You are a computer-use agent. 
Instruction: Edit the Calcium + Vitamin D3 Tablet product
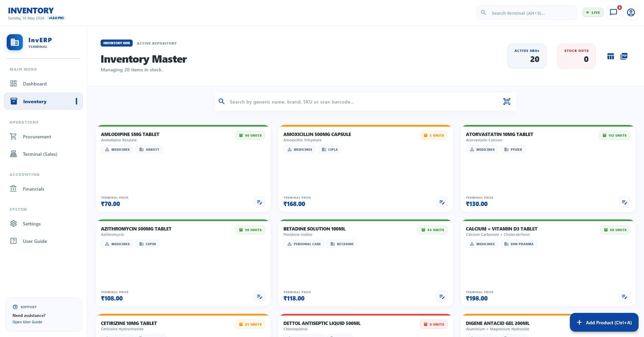[625, 296]
